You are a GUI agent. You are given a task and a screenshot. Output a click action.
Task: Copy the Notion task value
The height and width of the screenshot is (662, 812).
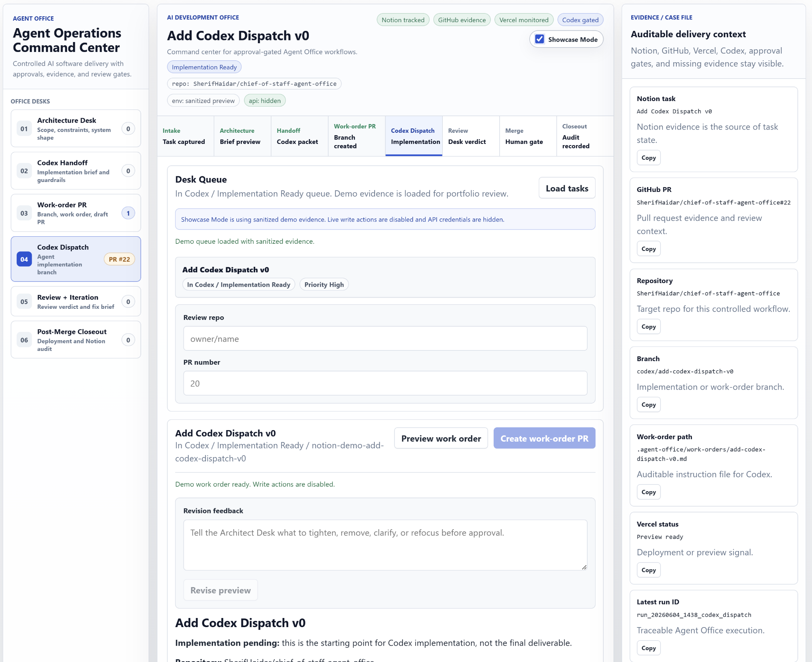coord(649,158)
